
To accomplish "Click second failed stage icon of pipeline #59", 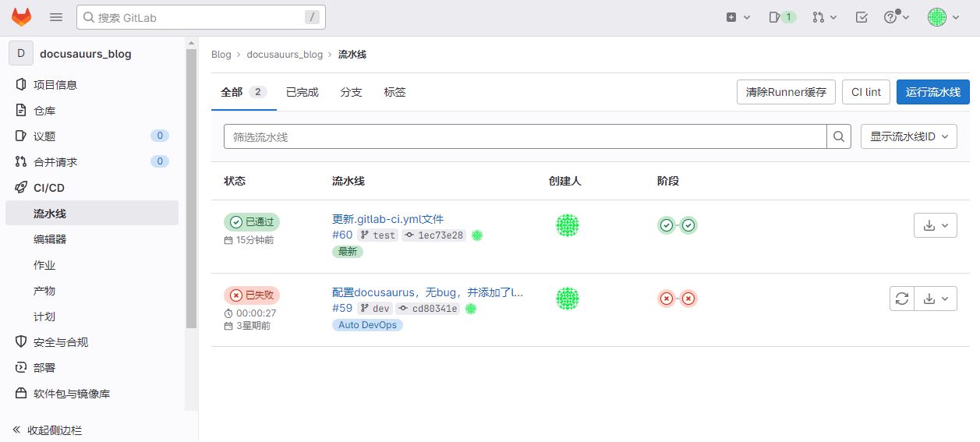I will click(688, 299).
